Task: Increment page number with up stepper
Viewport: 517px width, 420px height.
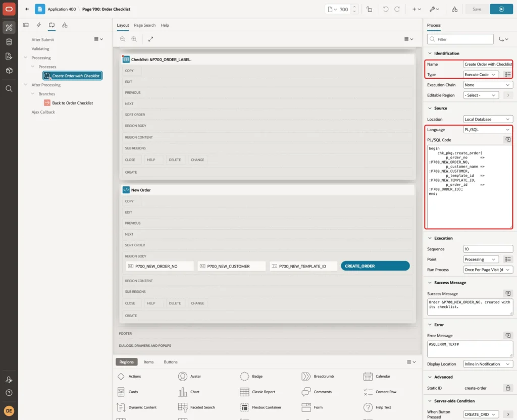Action: pos(354,7)
